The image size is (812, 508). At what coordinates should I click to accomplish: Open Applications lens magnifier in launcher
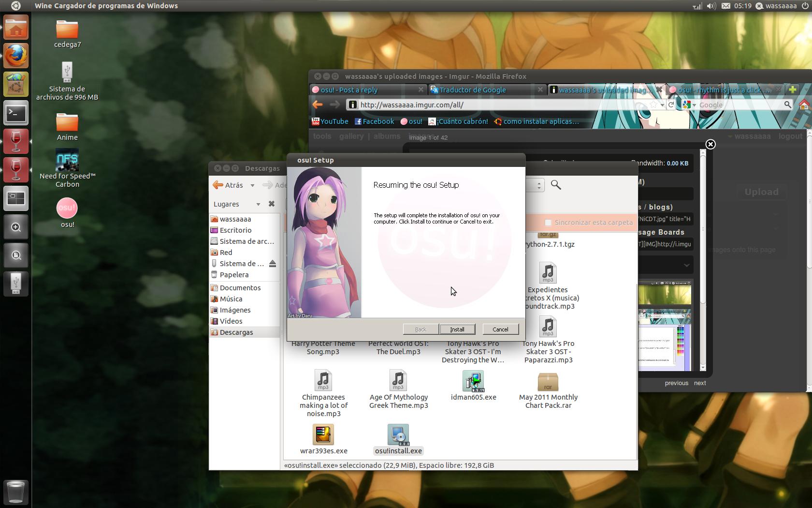[16, 227]
